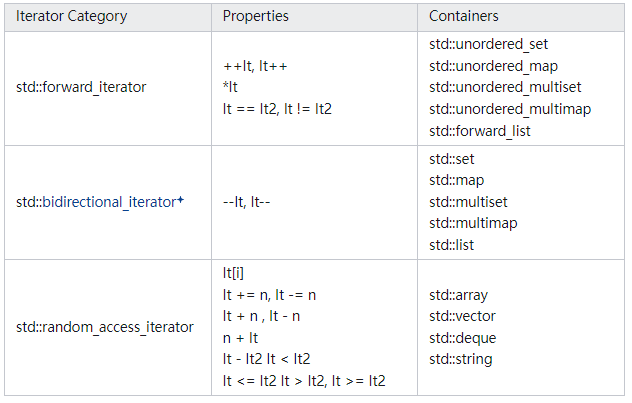Click the std::list container entry
The width and height of the screenshot is (632, 403).
click(x=453, y=245)
